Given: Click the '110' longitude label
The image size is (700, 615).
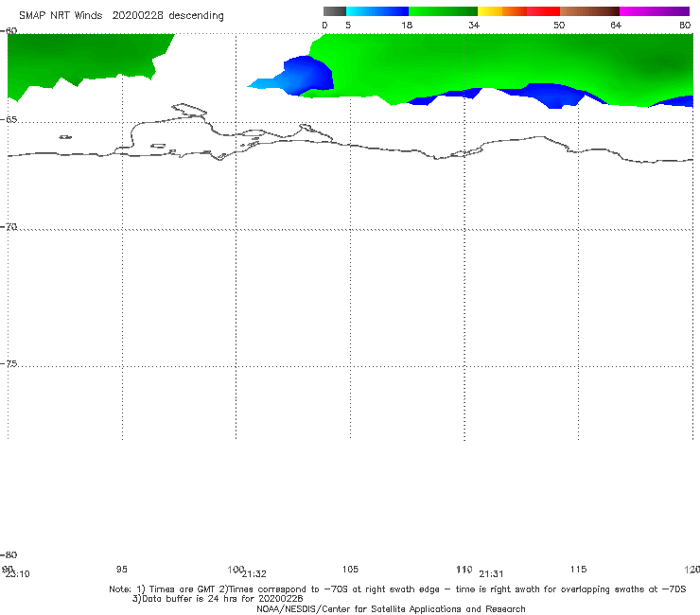Looking at the screenshot, I should 464,569.
